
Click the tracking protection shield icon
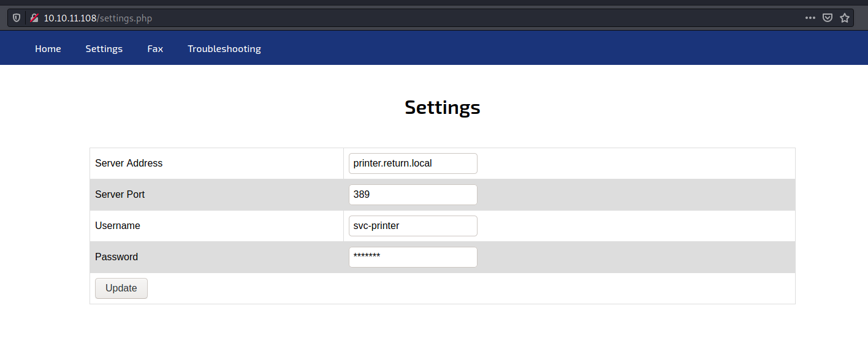pos(17,18)
